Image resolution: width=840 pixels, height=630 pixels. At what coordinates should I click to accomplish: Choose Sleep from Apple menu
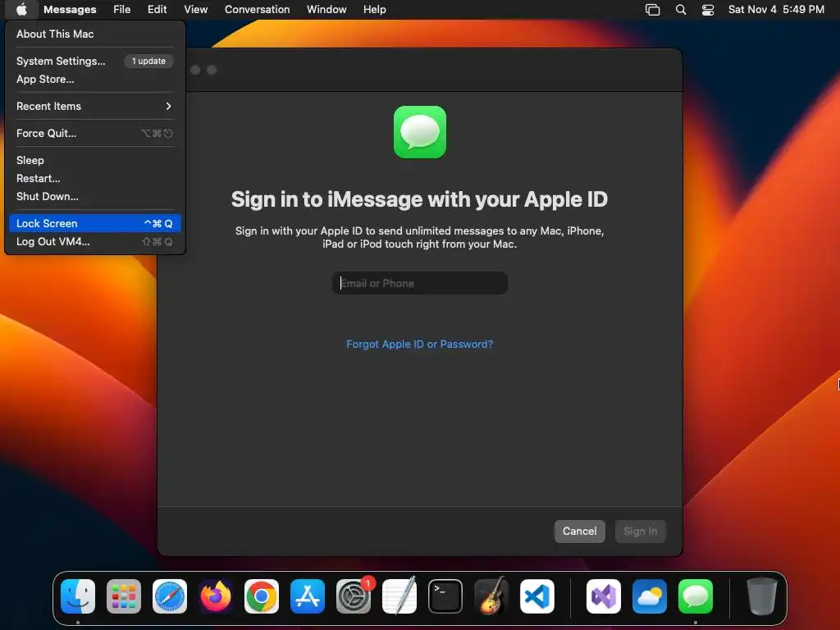(95, 160)
